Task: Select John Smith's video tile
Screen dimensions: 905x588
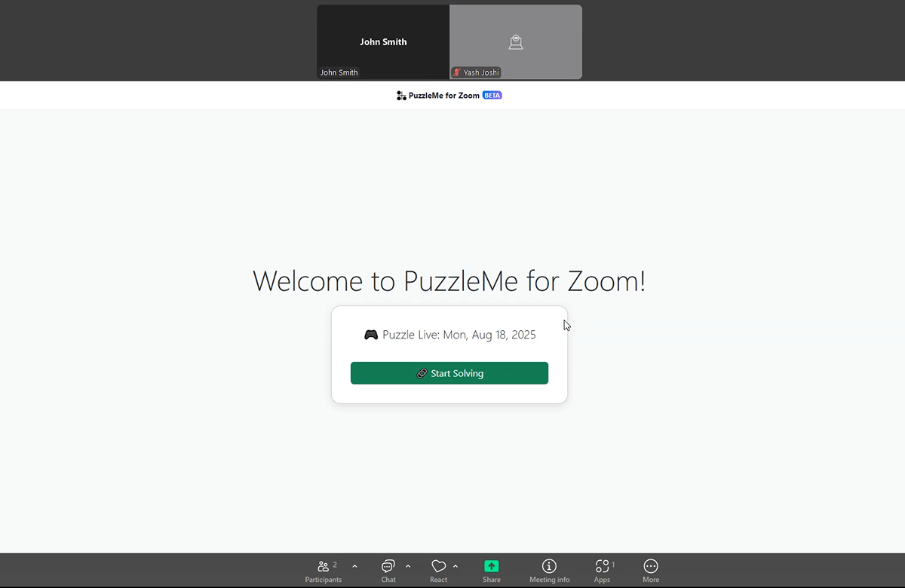Action: tap(383, 42)
